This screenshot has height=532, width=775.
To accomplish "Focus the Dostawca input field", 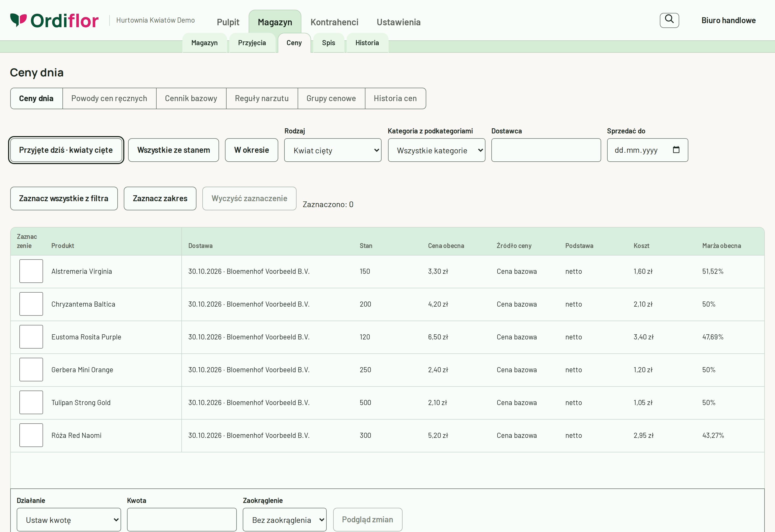I will click(x=546, y=150).
